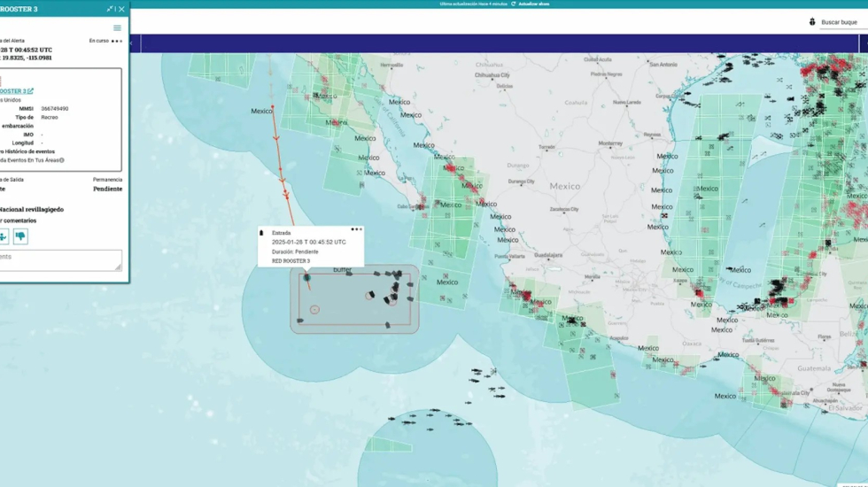Click the 'San Antonio' city label on map

[x=663, y=65]
